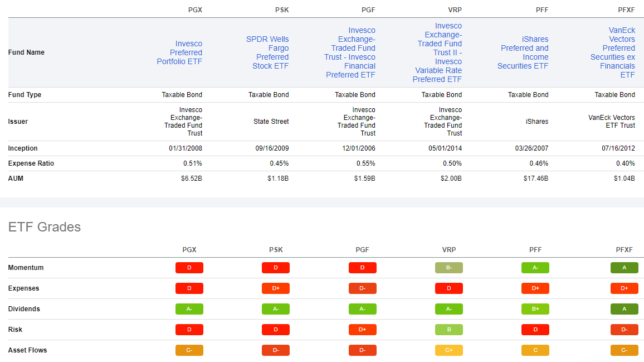Select the 0.55% expense ratio value
This screenshot has height=362, width=644.
coord(366,164)
